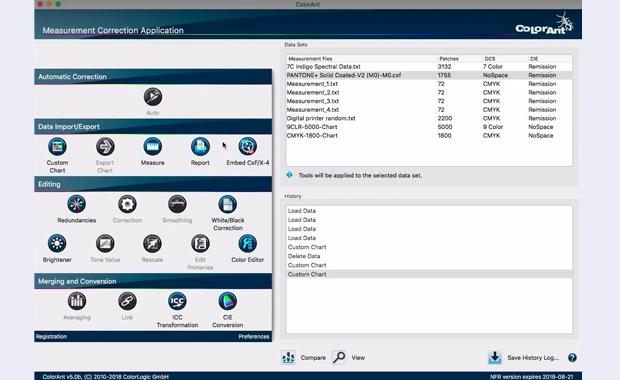Click the info icon beside tools message

(x=289, y=175)
